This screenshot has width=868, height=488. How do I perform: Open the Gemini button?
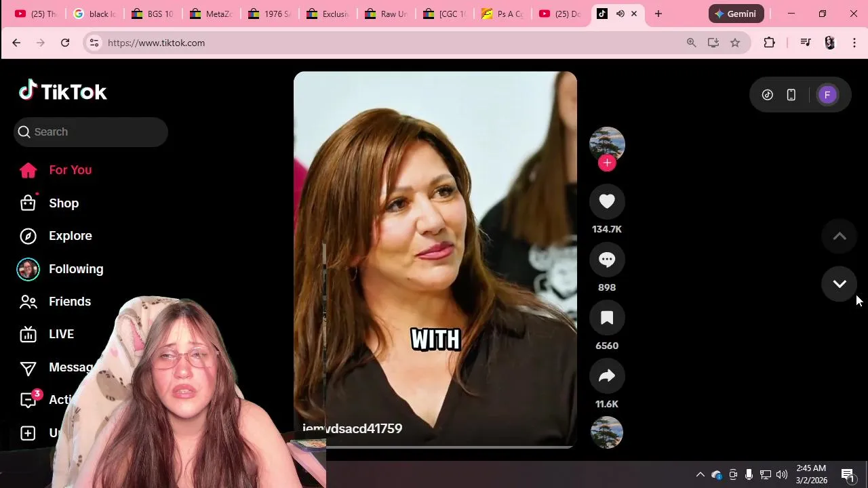point(736,14)
